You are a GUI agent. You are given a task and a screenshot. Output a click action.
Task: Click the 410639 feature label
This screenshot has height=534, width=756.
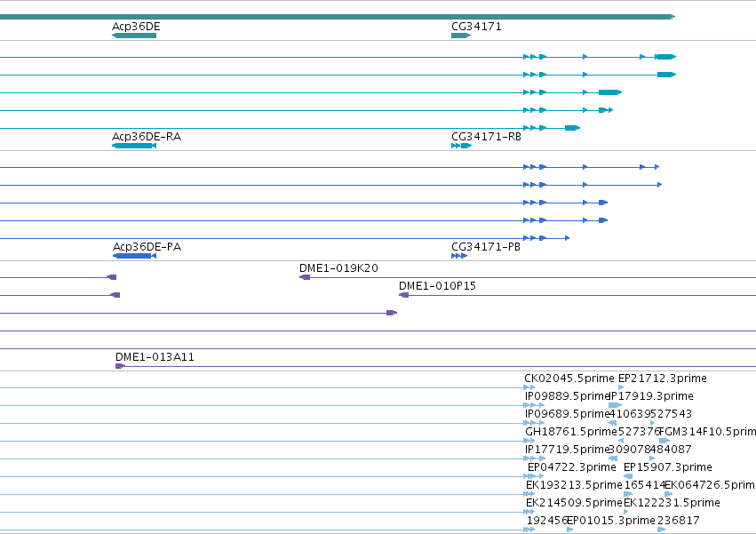pyautogui.click(x=630, y=414)
